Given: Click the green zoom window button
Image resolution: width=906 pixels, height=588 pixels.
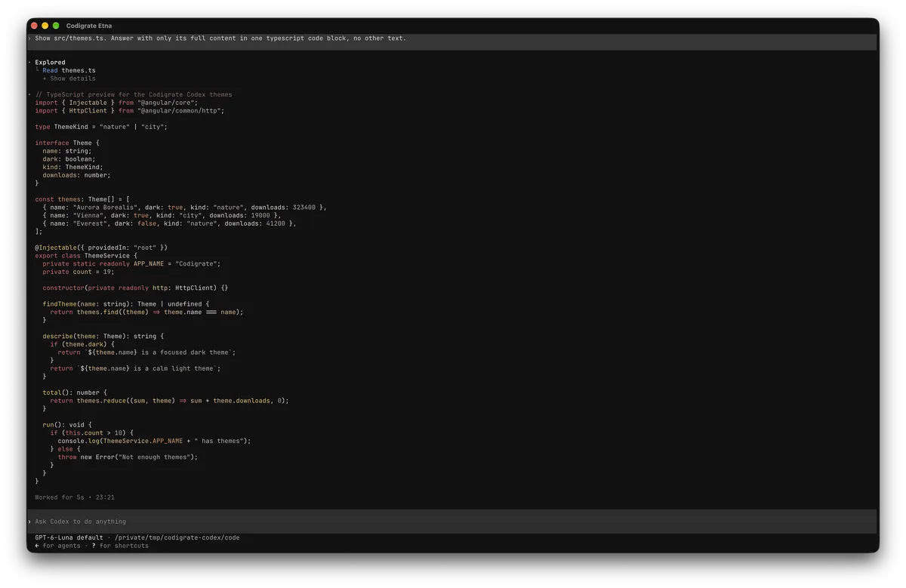Looking at the screenshot, I should (x=56, y=26).
